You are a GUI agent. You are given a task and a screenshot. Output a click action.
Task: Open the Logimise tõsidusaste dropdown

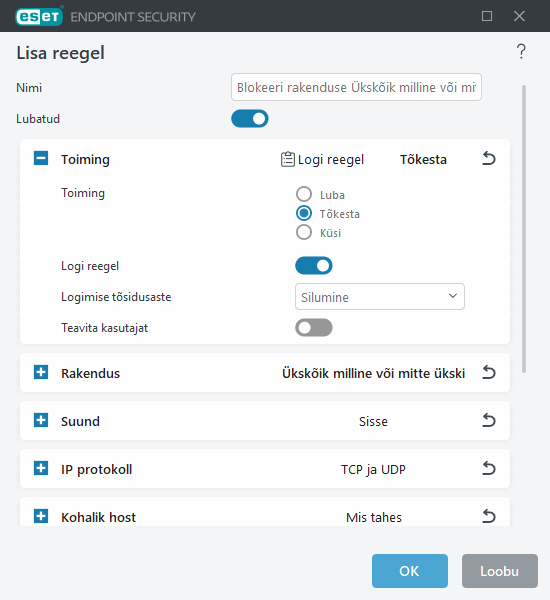click(380, 297)
